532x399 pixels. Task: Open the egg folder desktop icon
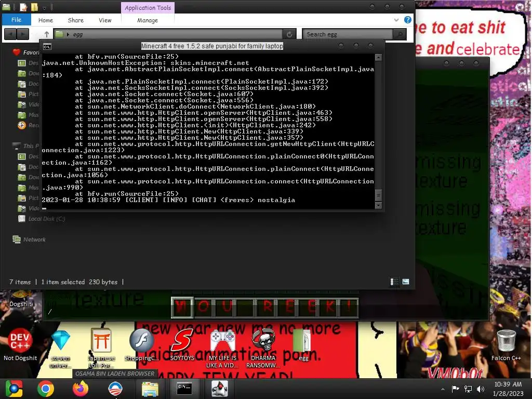[303, 344]
